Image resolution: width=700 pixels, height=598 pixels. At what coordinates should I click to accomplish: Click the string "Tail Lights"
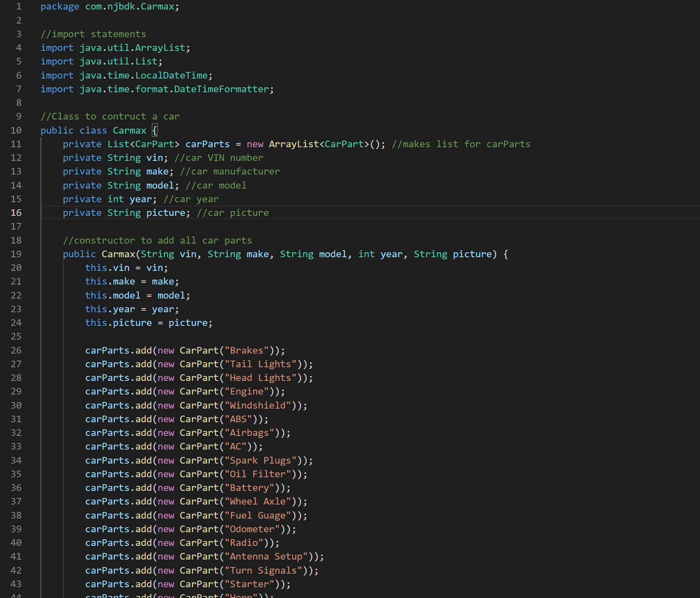[261, 364]
